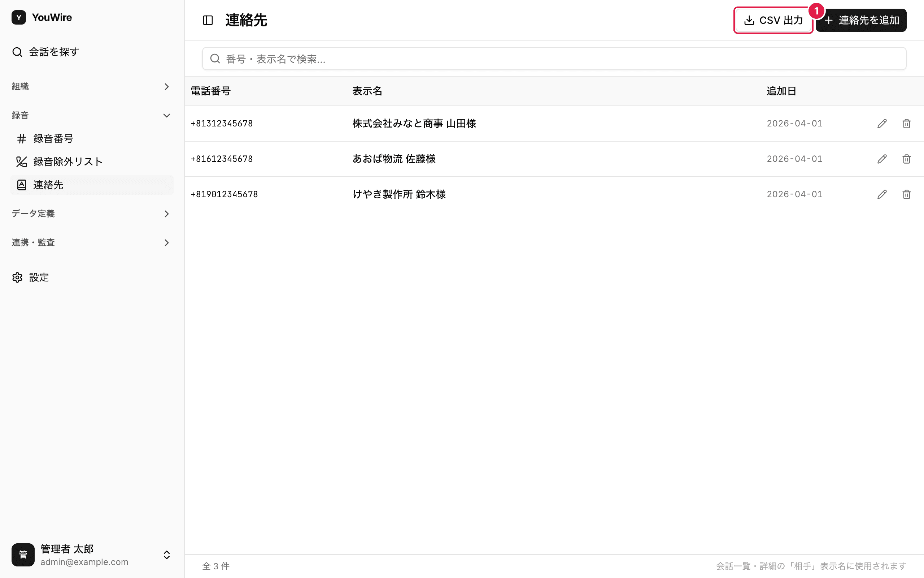This screenshot has width=924, height=578.
Task: Click the 全 3 件 count text
Action: pos(216,566)
